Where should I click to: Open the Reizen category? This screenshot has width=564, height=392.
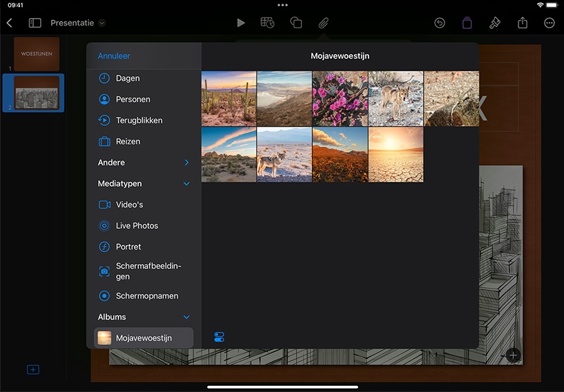point(144,141)
